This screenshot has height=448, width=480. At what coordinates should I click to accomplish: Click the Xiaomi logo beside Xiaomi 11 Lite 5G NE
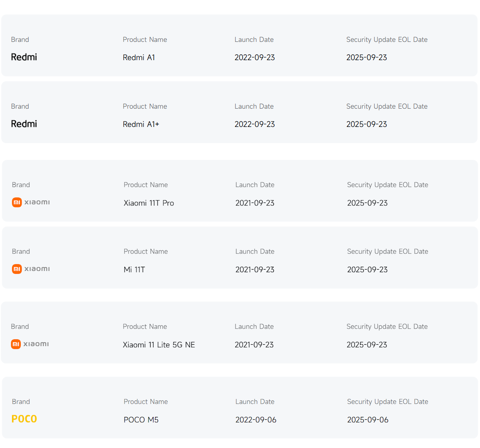pos(30,344)
